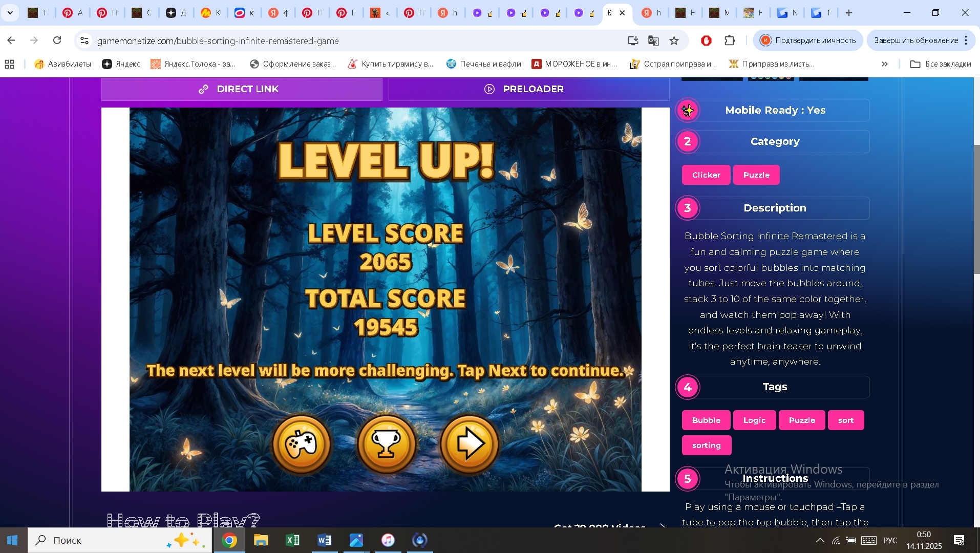The width and height of the screenshot is (980, 553).
Task: Open the Photos app in taskbar
Action: (x=356, y=540)
